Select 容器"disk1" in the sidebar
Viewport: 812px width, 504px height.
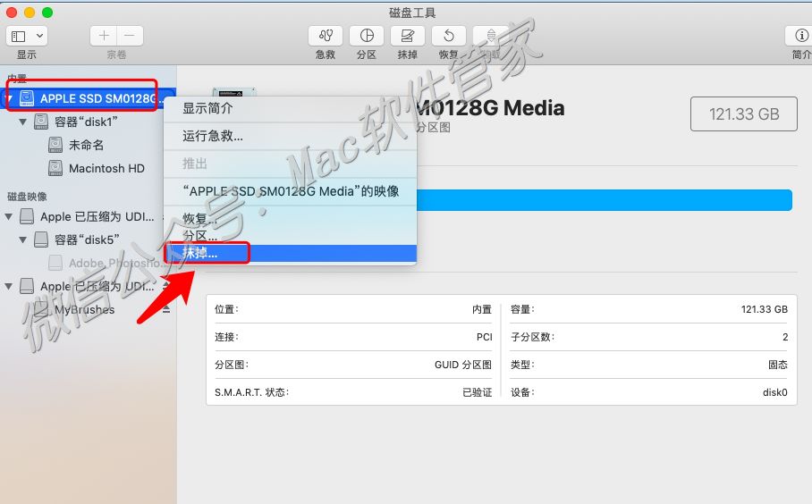[x=86, y=122]
